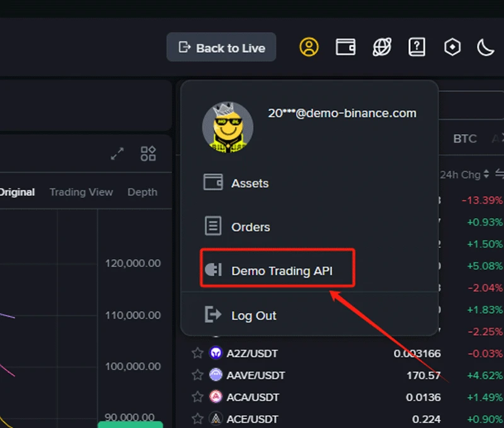The image size is (504, 428).
Task: Click the 110,000.00 price axis label
Action: [133, 315]
